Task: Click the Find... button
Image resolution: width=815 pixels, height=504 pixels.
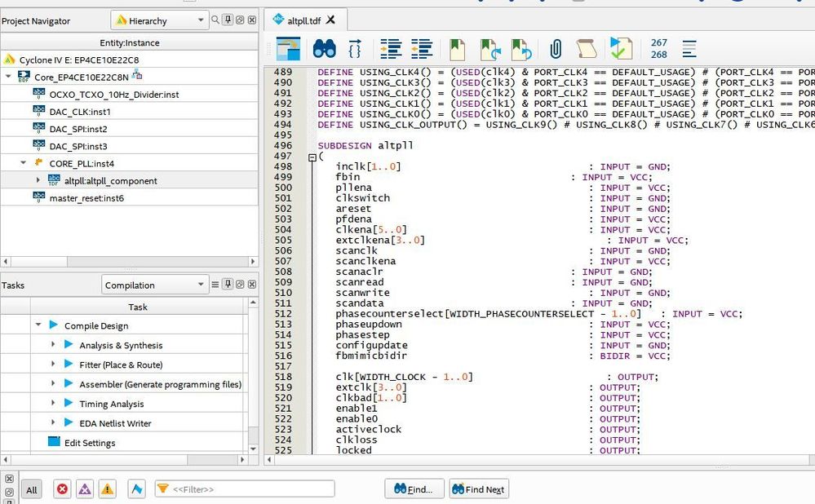Action: [x=414, y=489]
